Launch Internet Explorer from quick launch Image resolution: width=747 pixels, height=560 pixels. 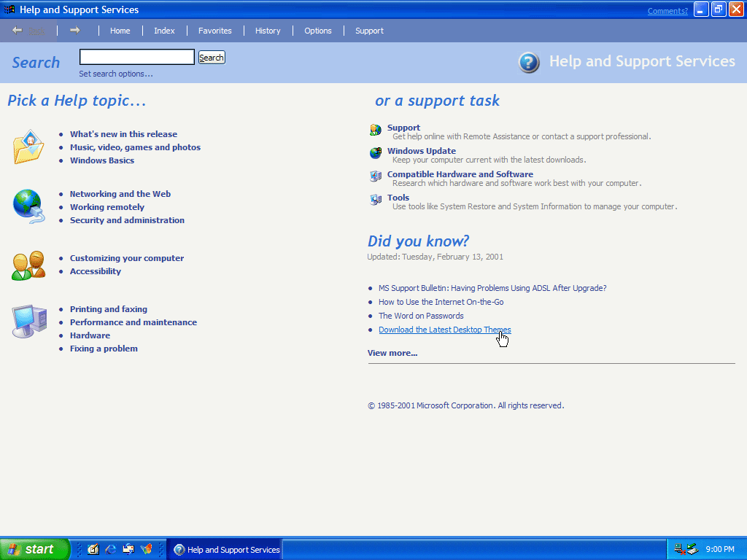pos(111,549)
